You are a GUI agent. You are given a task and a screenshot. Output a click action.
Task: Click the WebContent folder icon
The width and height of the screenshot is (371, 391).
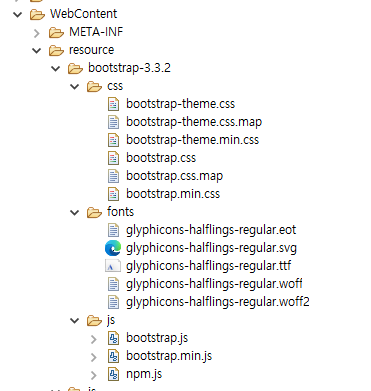click(37, 14)
